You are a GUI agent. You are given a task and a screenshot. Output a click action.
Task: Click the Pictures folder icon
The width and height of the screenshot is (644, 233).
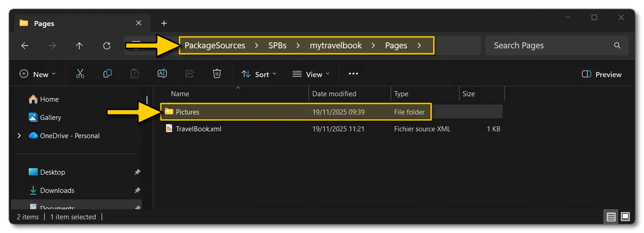(169, 112)
